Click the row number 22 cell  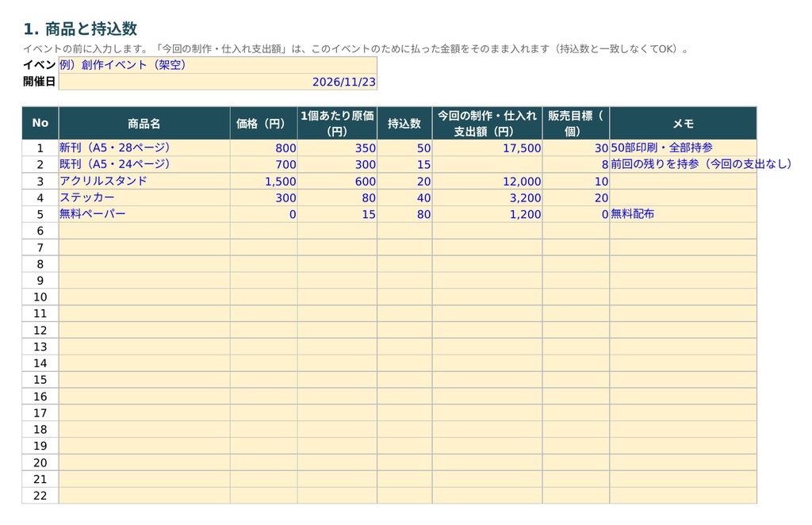(40, 496)
